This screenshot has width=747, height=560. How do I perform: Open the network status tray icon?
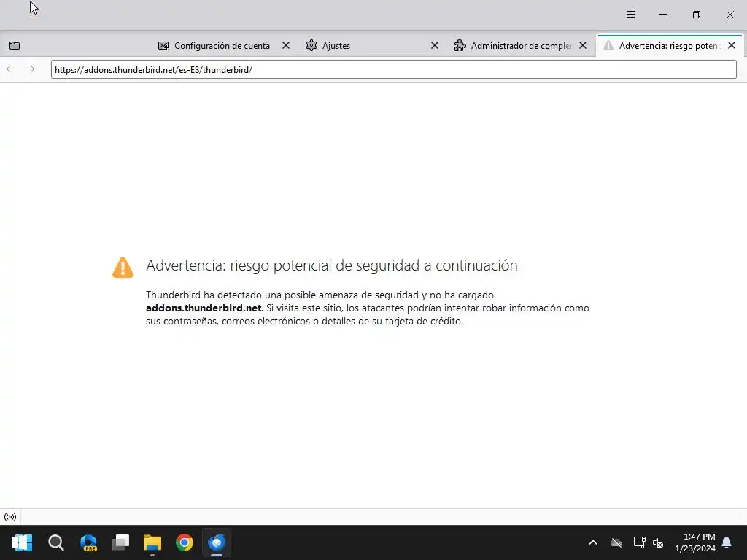[639, 542]
